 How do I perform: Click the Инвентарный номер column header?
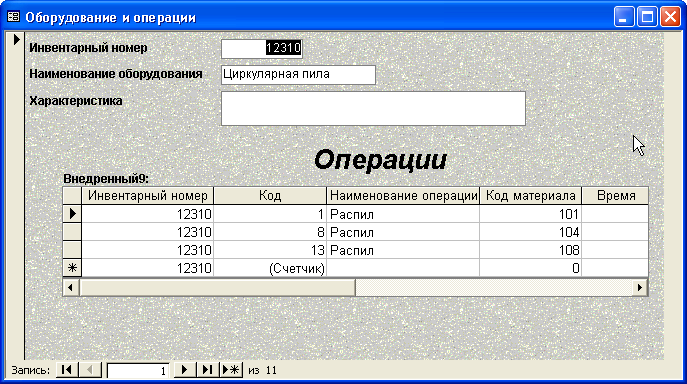pos(148,196)
